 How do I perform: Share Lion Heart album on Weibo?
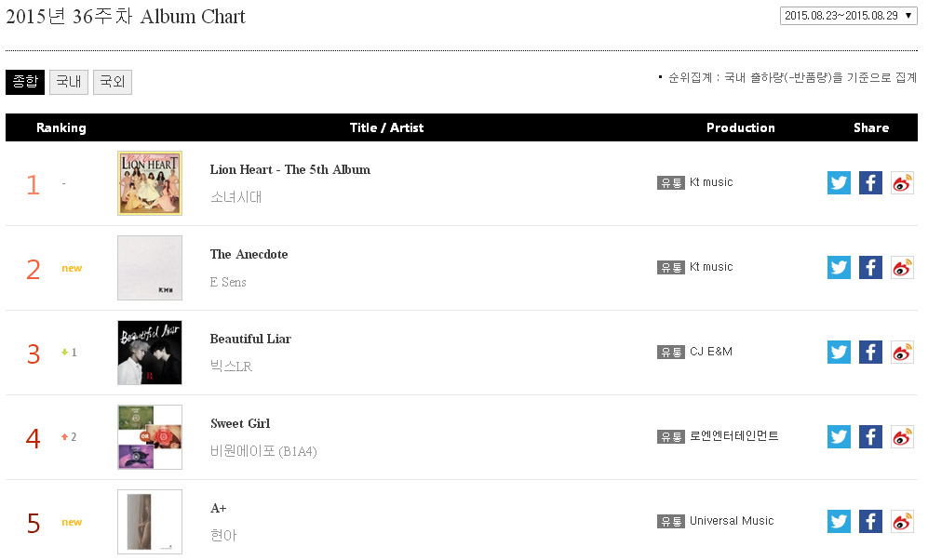[x=902, y=183]
